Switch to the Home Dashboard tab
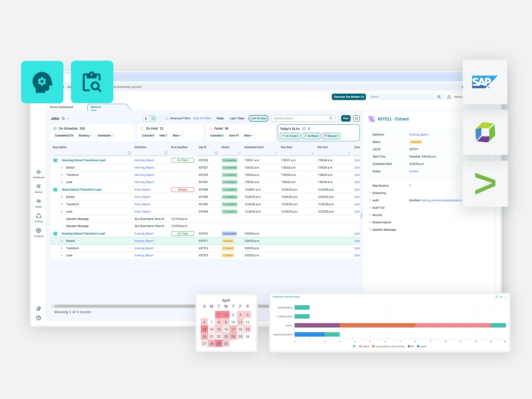Screen dimensions: 532x399 coord(61,107)
